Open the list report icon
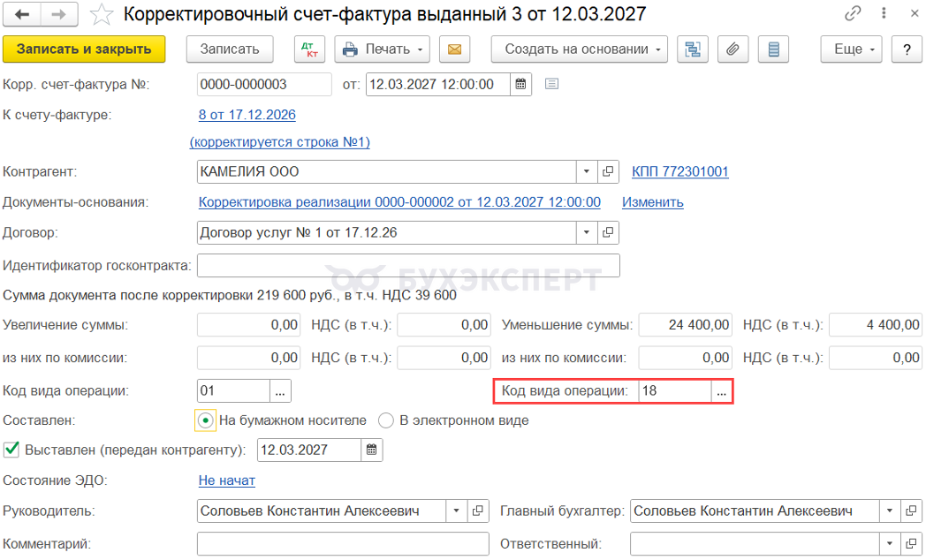Screen dimensions: 926x560 click(773, 49)
